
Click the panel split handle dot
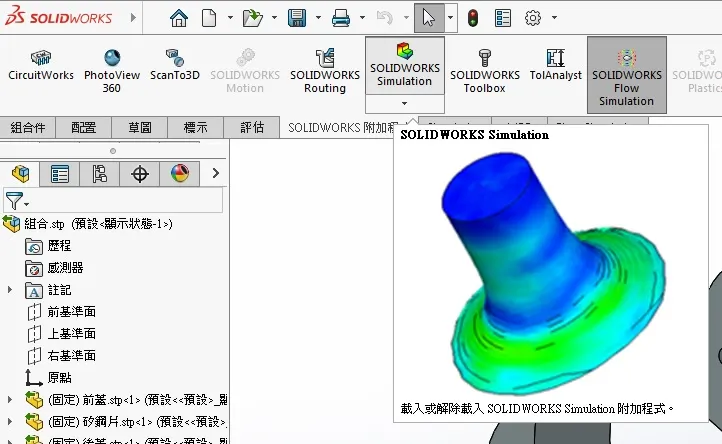tap(113, 151)
